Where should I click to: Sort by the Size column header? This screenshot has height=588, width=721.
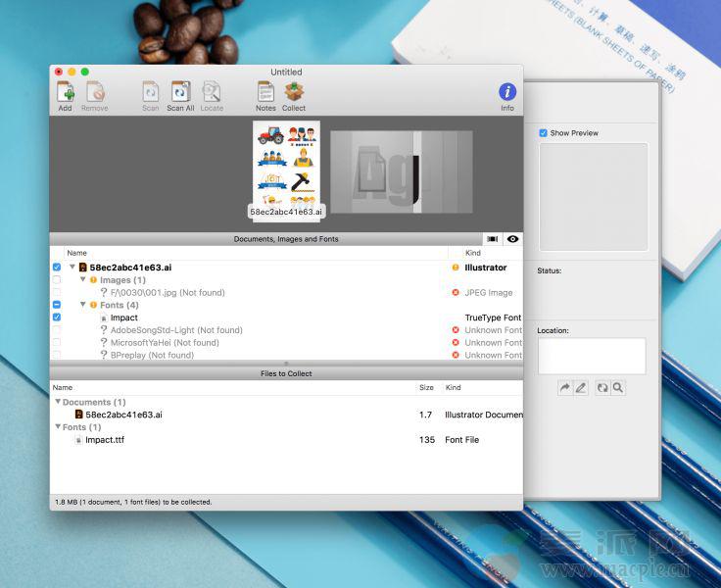(x=426, y=388)
